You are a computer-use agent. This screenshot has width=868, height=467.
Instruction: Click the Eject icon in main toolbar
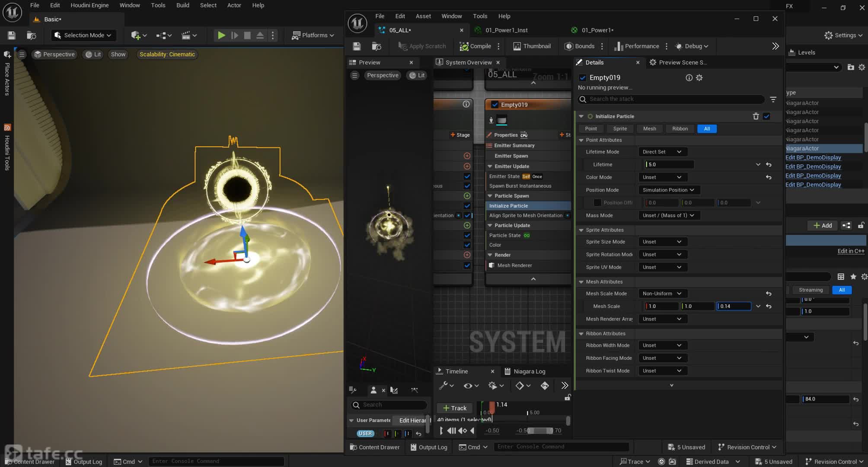[x=260, y=35]
